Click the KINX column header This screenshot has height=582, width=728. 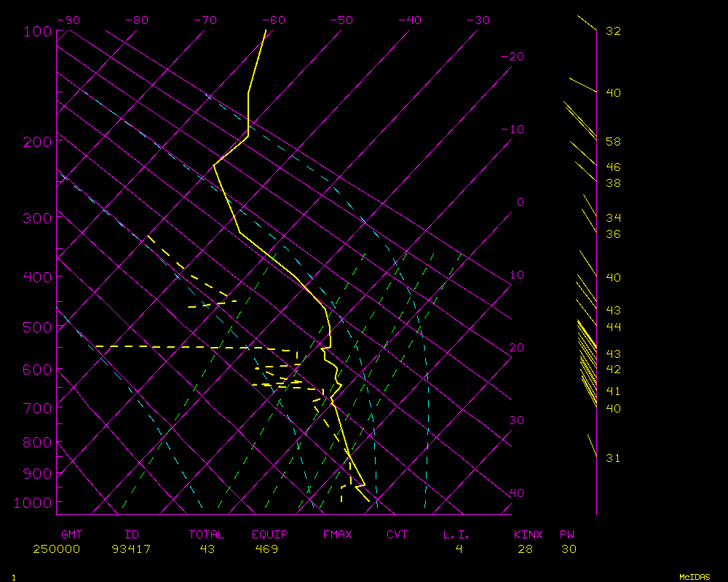pyautogui.click(x=529, y=535)
